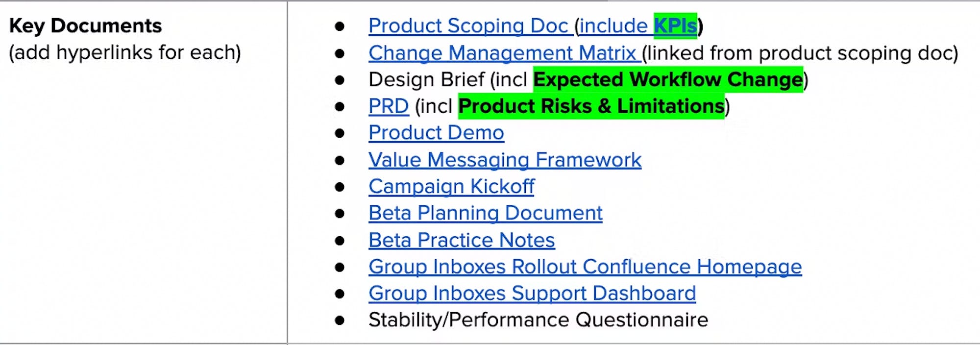This screenshot has height=345, width=980.
Task: Click the linked from product scoping doc text
Action: (x=800, y=53)
